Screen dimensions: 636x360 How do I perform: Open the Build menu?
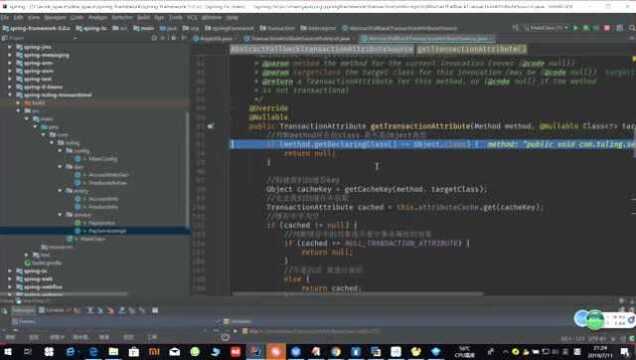point(143,17)
